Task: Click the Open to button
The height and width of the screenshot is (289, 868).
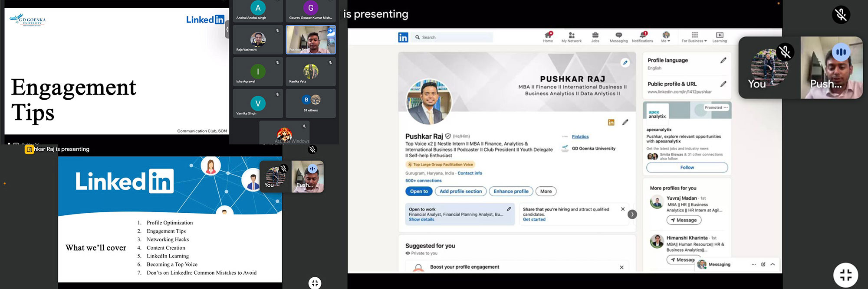Action: click(419, 191)
